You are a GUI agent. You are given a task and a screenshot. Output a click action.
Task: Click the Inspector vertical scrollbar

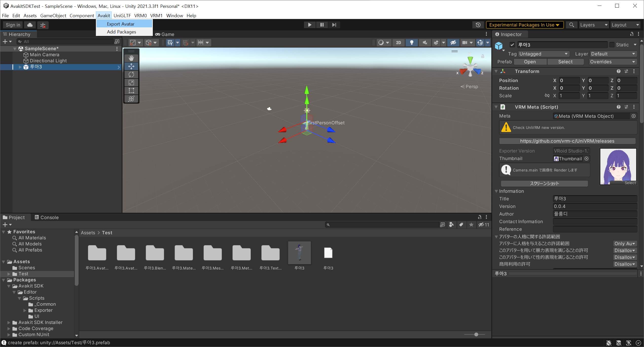641,84
